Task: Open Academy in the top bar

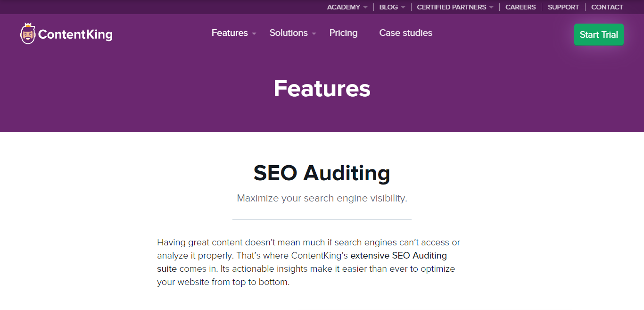Action: (x=344, y=7)
